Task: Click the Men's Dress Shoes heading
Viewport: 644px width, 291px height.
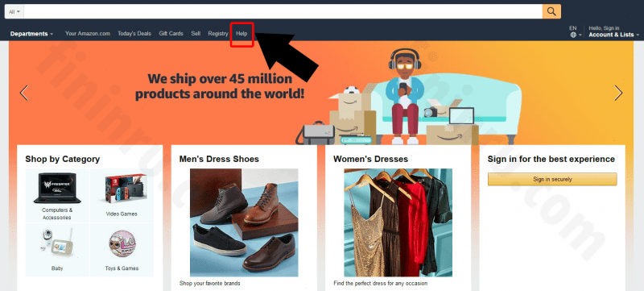Action: tap(219, 159)
